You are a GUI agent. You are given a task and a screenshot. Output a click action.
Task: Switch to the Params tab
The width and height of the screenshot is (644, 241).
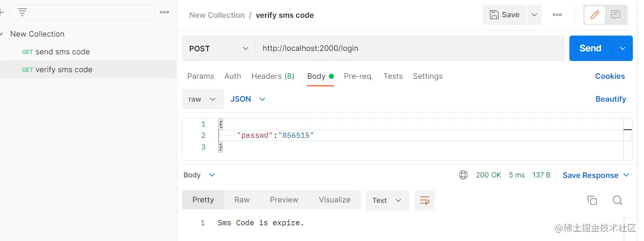[x=200, y=76]
